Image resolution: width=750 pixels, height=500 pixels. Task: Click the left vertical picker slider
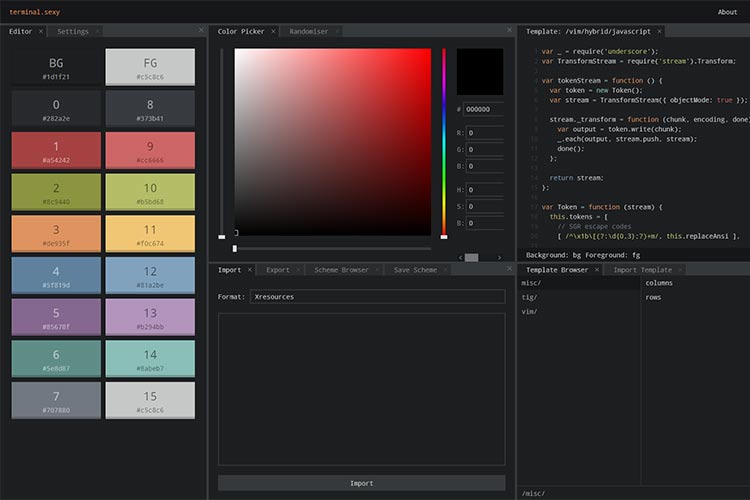(x=221, y=142)
